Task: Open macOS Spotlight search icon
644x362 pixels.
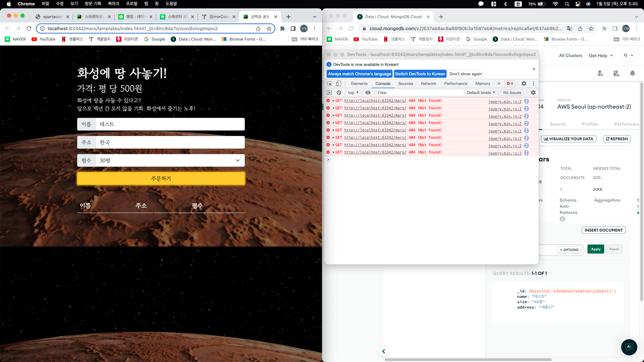Action: tap(567, 4)
